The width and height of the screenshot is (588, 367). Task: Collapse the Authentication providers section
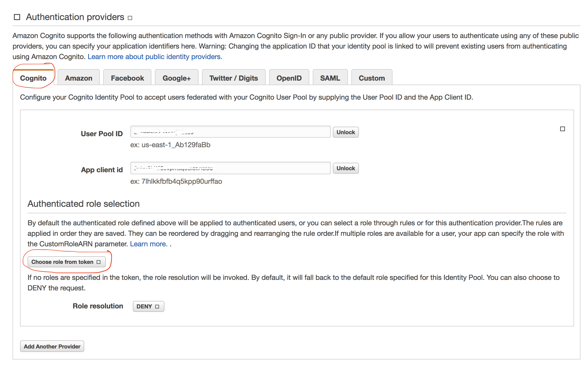pos(17,17)
